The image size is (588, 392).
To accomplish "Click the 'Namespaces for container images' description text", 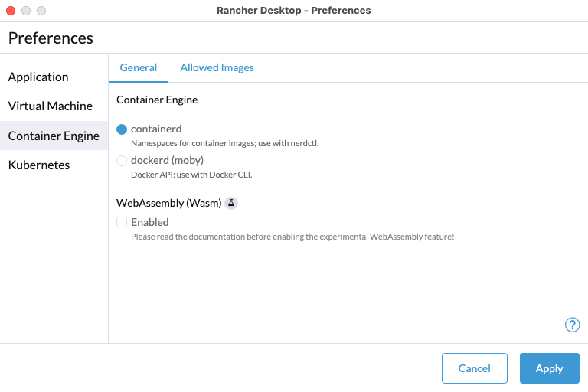I will pyautogui.click(x=224, y=143).
